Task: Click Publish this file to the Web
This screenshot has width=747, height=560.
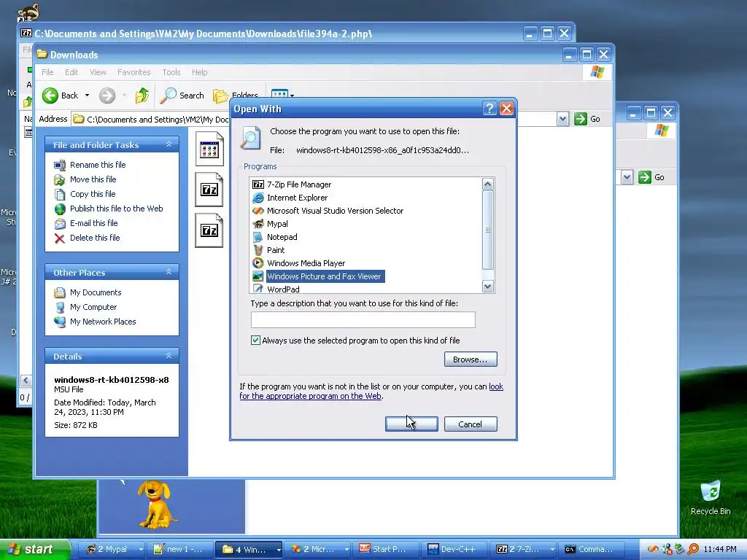Action: [116, 209]
